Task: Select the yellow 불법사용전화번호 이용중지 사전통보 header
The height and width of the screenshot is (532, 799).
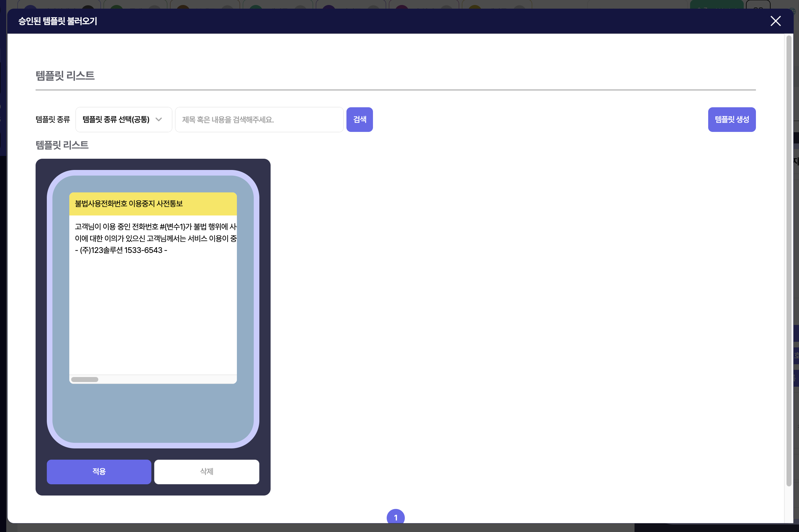Action: [x=153, y=204]
